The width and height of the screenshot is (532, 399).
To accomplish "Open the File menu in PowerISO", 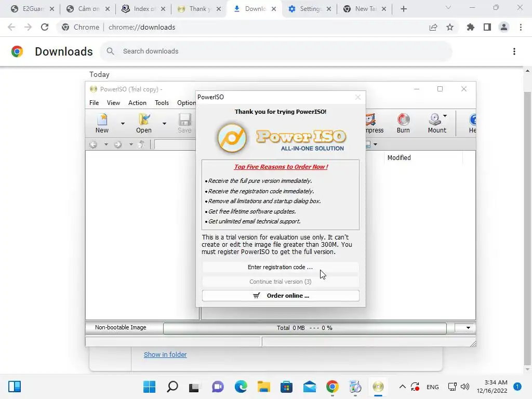I will [94, 103].
